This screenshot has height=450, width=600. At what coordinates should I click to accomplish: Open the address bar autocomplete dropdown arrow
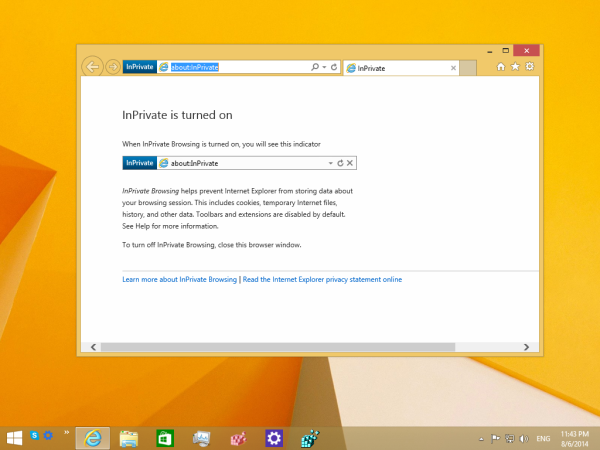pyautogui.click(x=324, y=67)
